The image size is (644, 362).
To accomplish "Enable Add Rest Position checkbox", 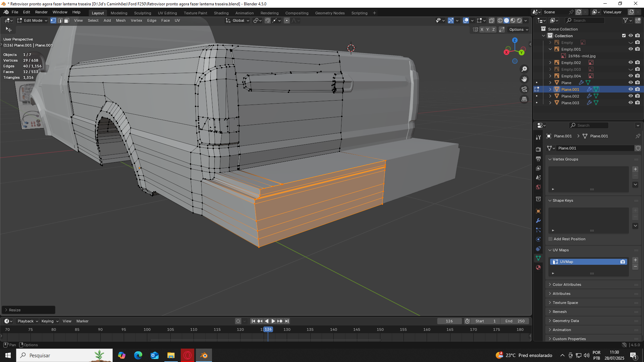I will pos(550,239).
